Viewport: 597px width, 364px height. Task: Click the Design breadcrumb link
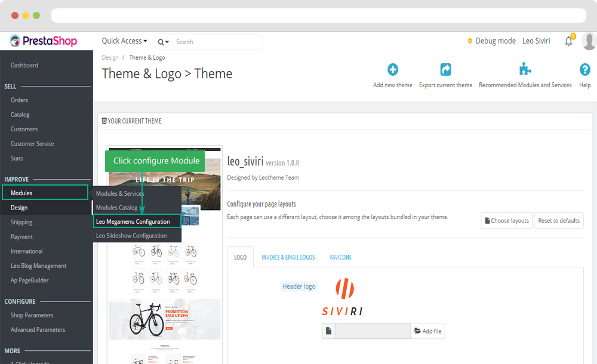110,57
